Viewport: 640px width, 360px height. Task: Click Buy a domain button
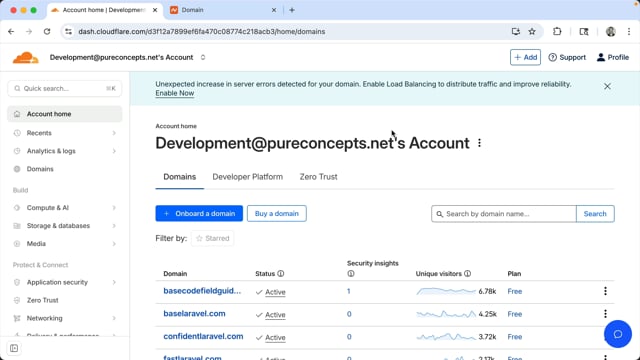[x=277, y=213]
